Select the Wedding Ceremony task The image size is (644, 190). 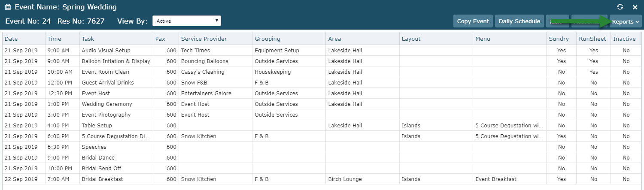[x=107, y=104]
